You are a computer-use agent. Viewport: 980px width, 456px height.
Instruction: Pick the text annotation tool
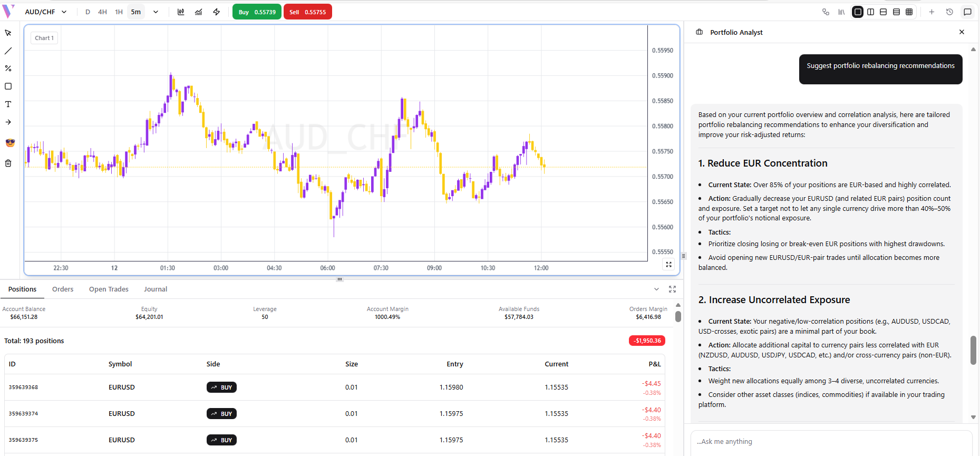tap(8, 104)
